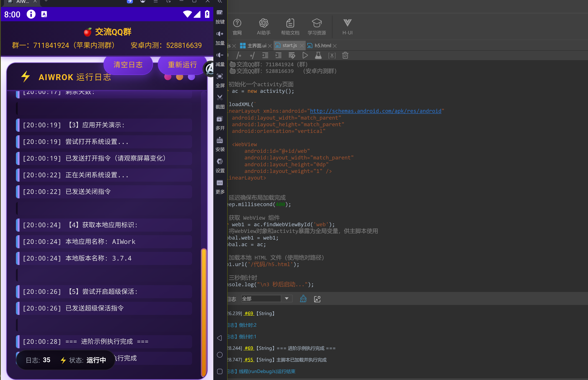
Task: Insert block comment end */ in editor
Action: click(x=252, y=55)
